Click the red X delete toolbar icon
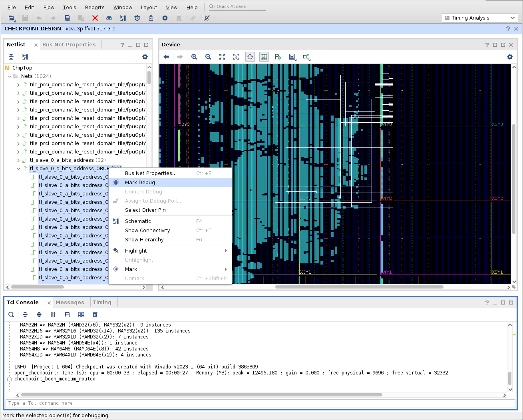 click(95, 18)
